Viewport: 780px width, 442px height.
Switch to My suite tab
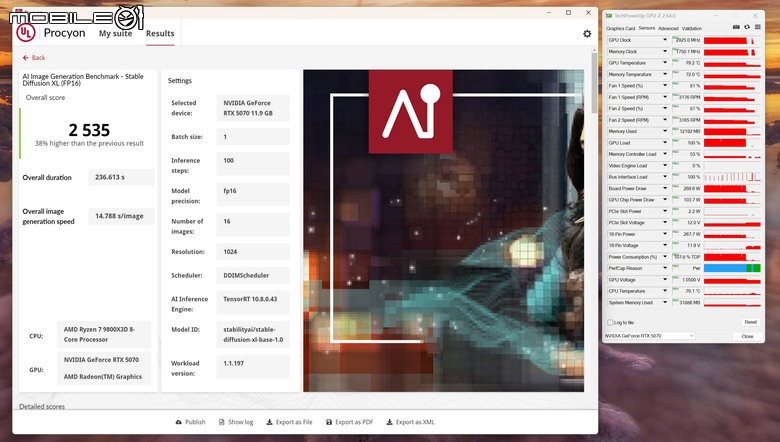click(115, 33)
